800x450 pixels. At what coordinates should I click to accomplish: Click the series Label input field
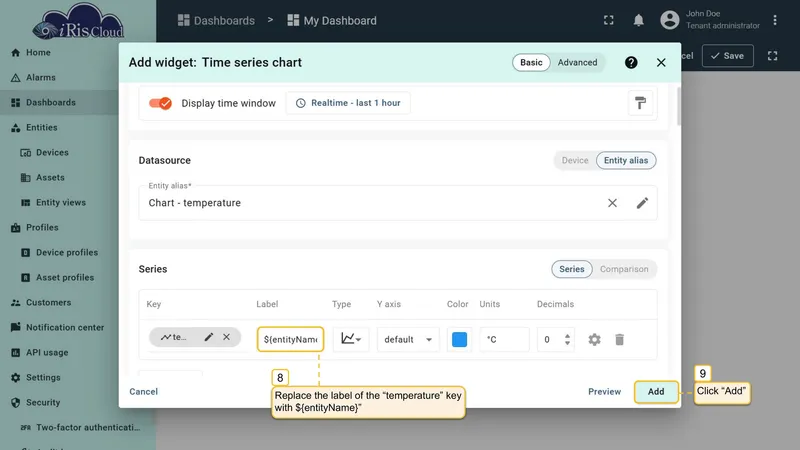[x=290, y=339]
